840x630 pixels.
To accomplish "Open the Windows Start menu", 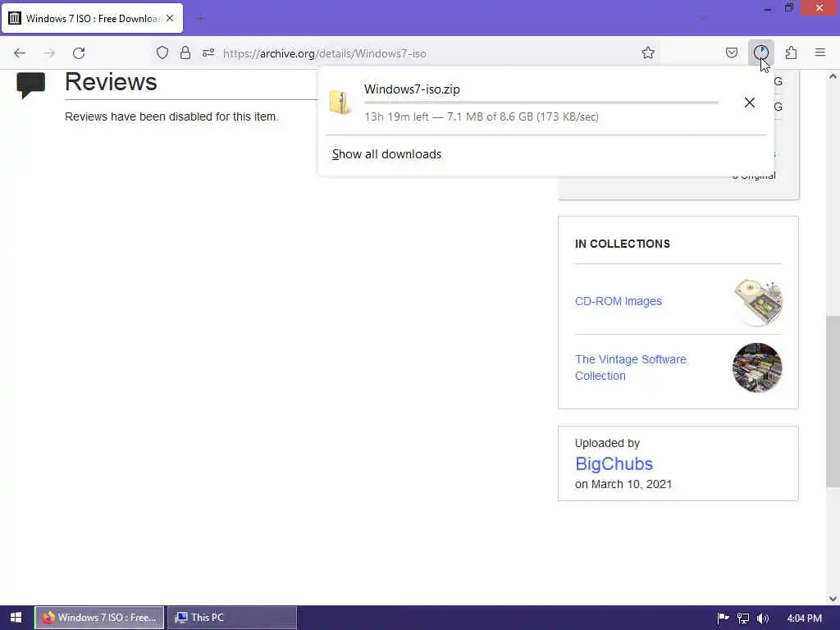I will pos(16,618).
